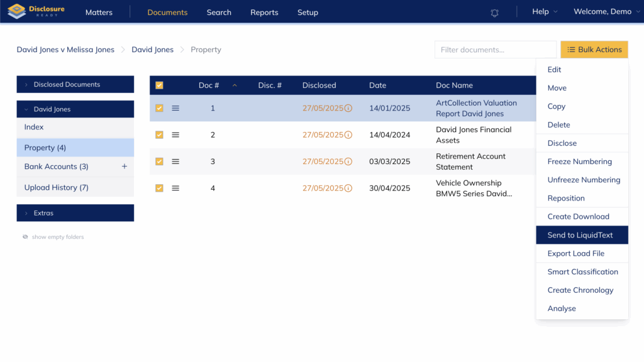Uncheck the checkbox for document 3

click(x=159, y=162)
